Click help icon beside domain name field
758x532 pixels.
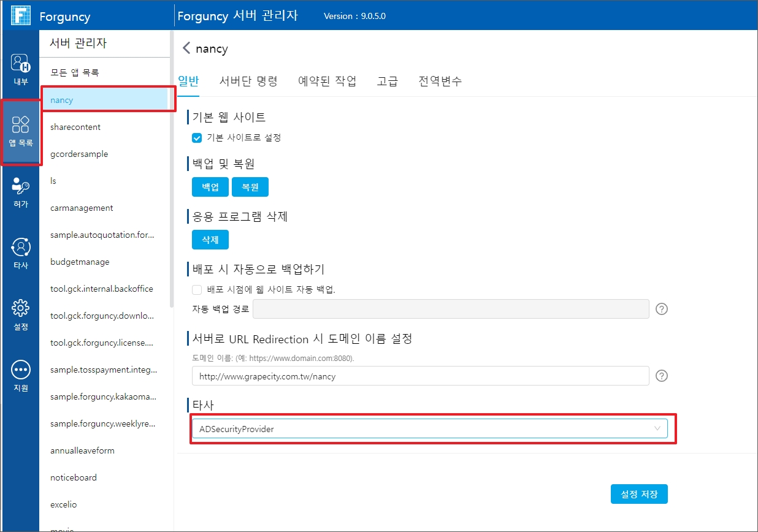661,376
